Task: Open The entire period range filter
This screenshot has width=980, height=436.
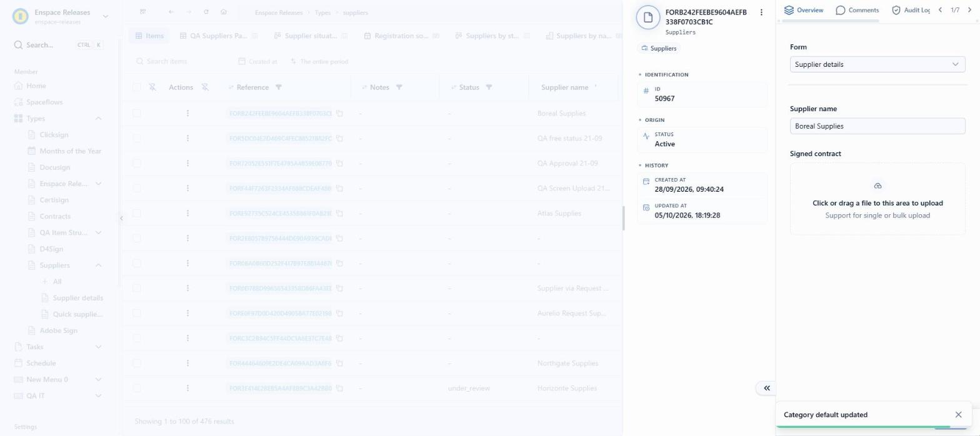Action: [319, 61]
